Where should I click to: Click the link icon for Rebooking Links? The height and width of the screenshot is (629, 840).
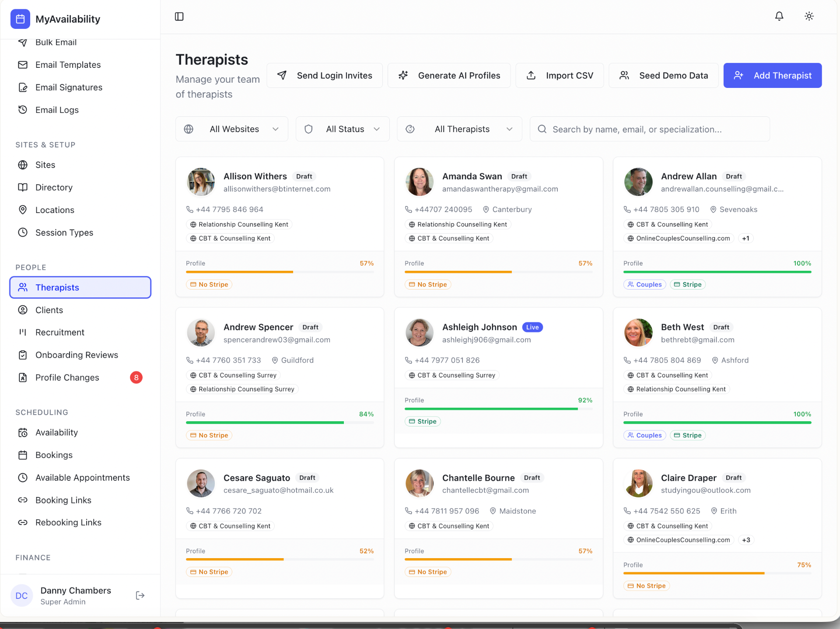click(x=23, y=522)
